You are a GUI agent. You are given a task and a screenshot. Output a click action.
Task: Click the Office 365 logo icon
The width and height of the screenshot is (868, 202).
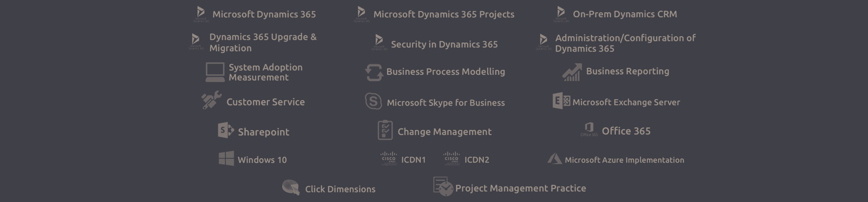point(589,129)
